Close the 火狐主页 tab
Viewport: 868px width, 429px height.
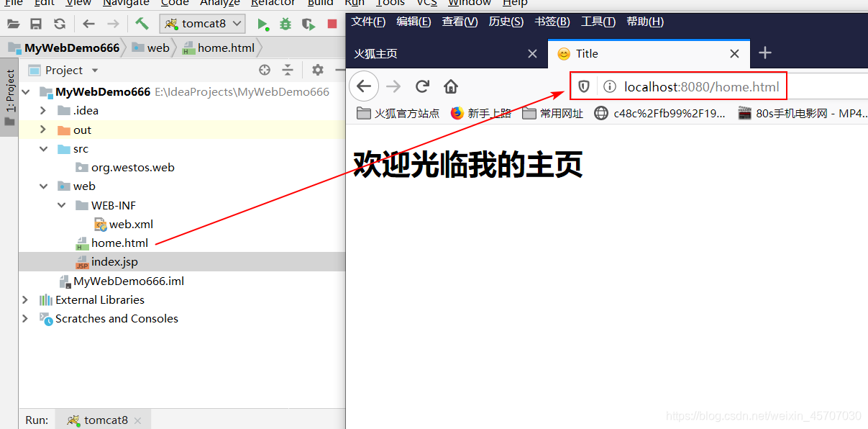(x=532, y=53)
